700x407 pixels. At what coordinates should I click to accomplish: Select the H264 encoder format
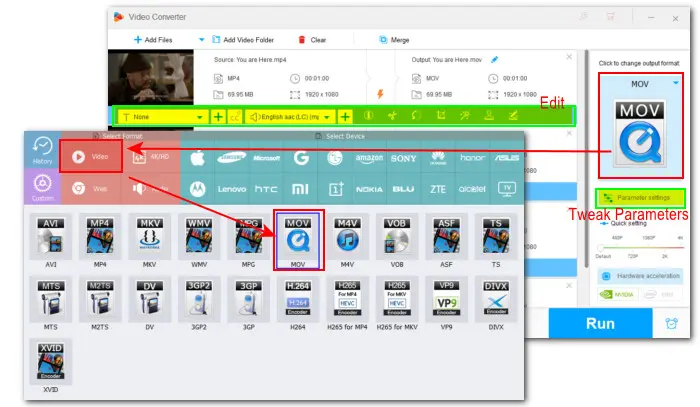[298, 299]
